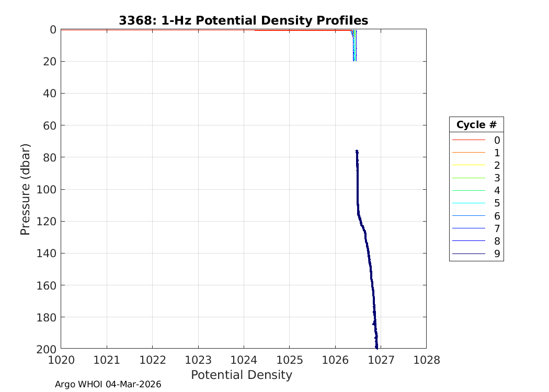Screen dimensions: 549x392
Task: Select legend label number 6
Action: [497, 216]
